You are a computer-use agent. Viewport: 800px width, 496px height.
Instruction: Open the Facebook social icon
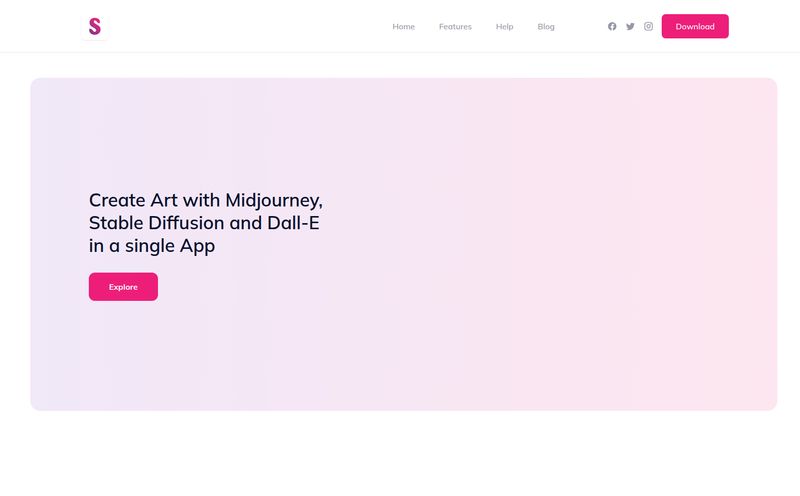(x=612, y=27)
